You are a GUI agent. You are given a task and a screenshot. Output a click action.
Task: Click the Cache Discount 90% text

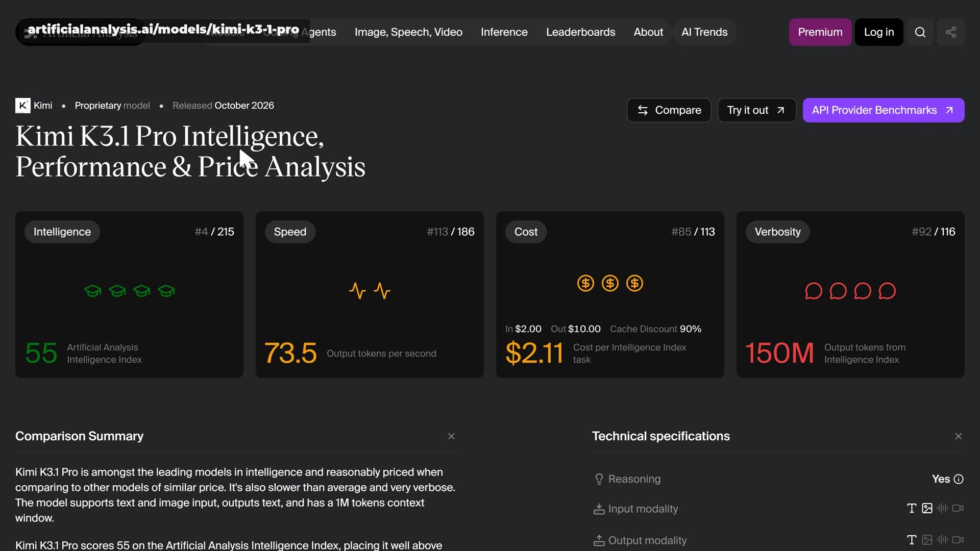(655, 329)
